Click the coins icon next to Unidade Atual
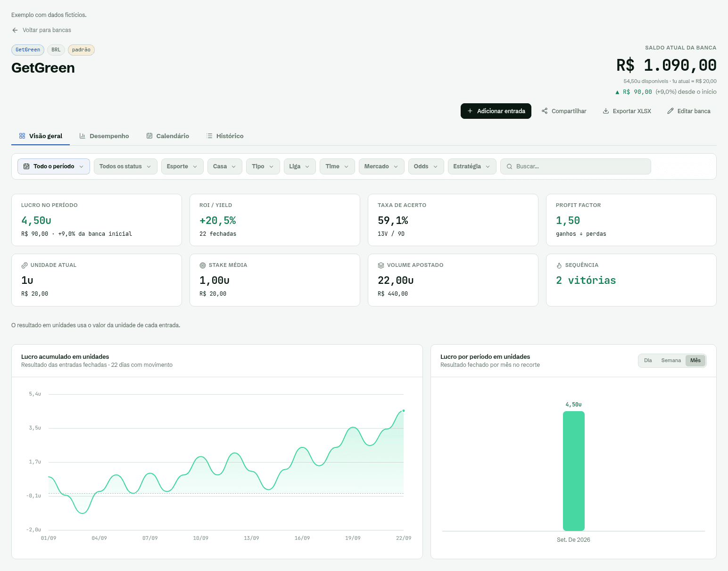 coord(25,265)
